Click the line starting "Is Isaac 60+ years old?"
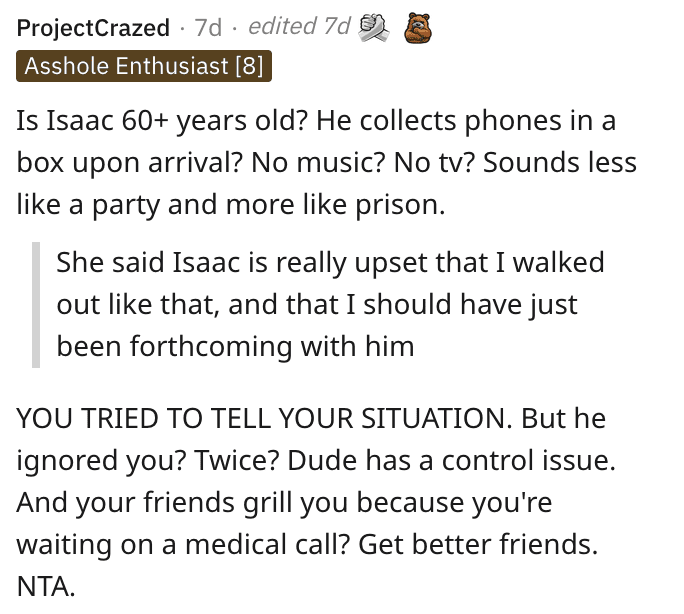Image resolution: width=684 pixels, height=614 pixels. [316, 120]
